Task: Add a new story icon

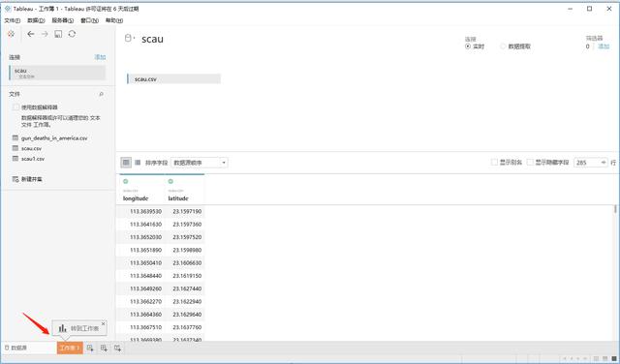Action: click(x=117, y=348)
